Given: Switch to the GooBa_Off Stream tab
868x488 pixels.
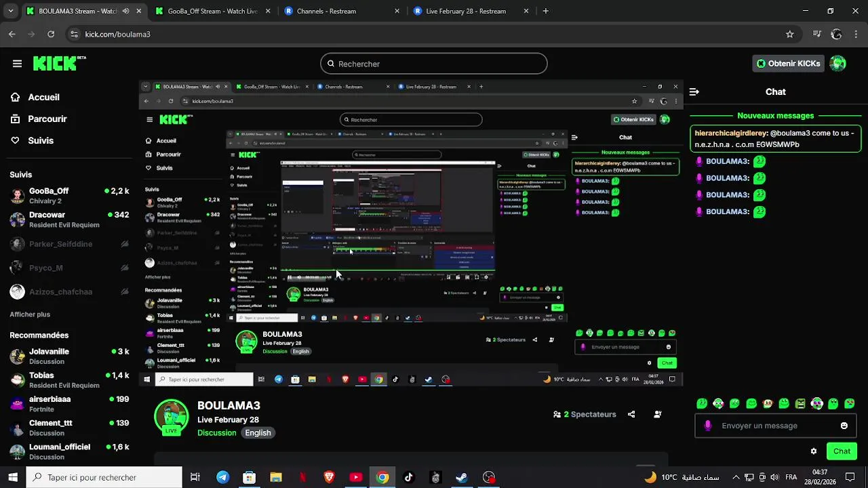Looking at the screenshot, I should point(212,11).
